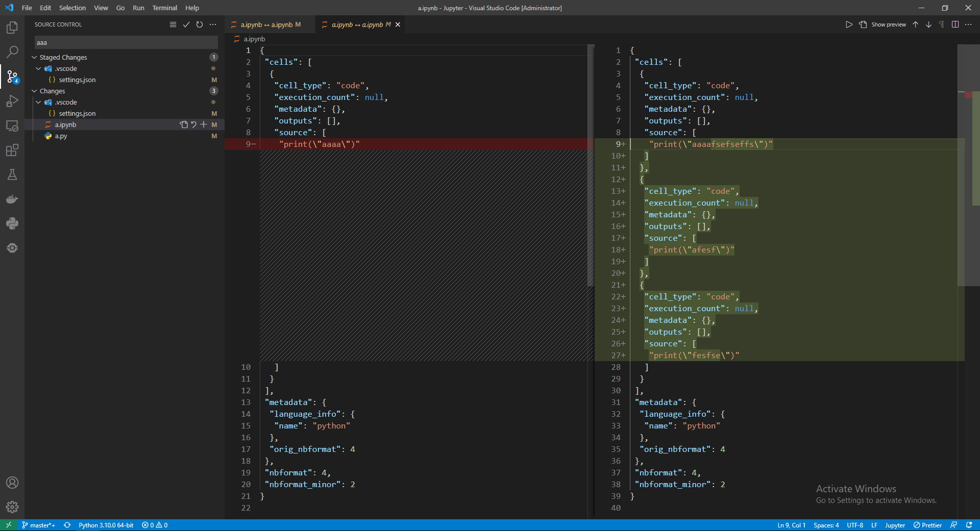
Task: Open Source Control view in activity bar
Action: [x=12, y=77]
